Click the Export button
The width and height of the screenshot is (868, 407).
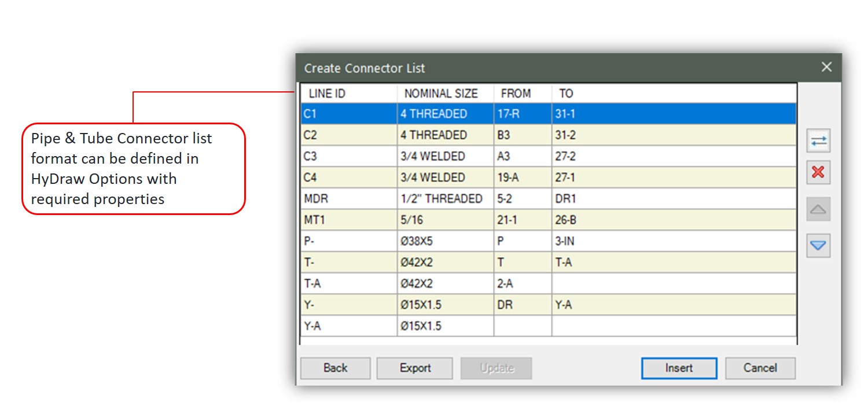[415, 368]
